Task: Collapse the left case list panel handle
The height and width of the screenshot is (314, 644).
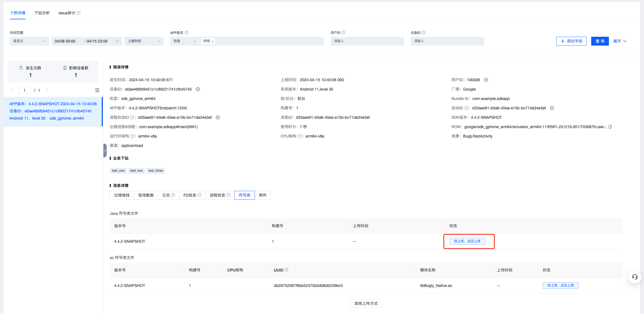Action: (105, 151)
